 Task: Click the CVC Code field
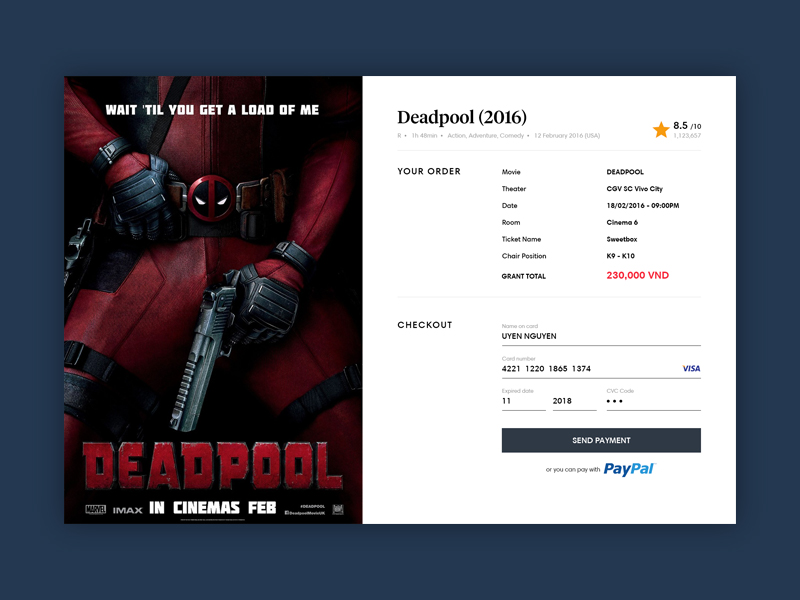click(652, 401)
